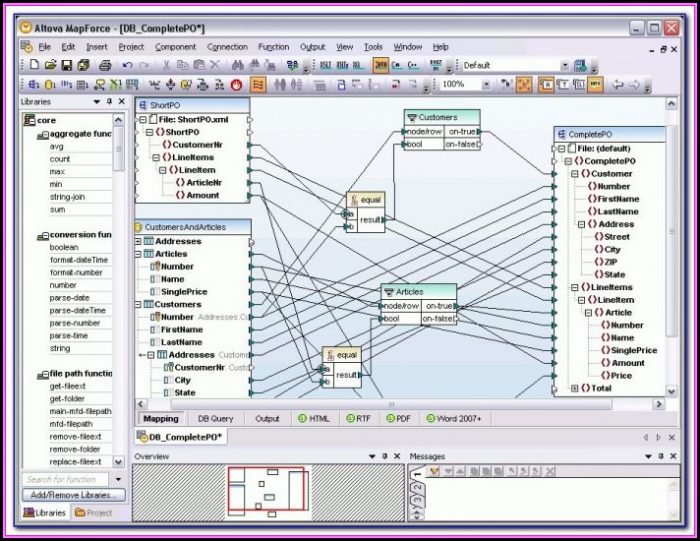Click the mapping horizontal scrollbar thumb
The height and width of the screenshot is (541, 700).
pyautogui.click(x=391, y=404)
